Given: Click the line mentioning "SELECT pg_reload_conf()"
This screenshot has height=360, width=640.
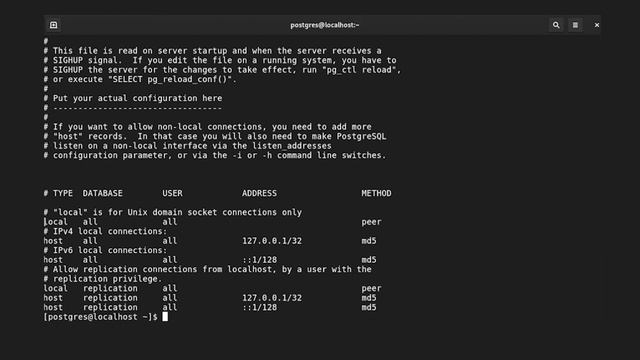Looking at the screenshot, I should (x=140, y=79).
